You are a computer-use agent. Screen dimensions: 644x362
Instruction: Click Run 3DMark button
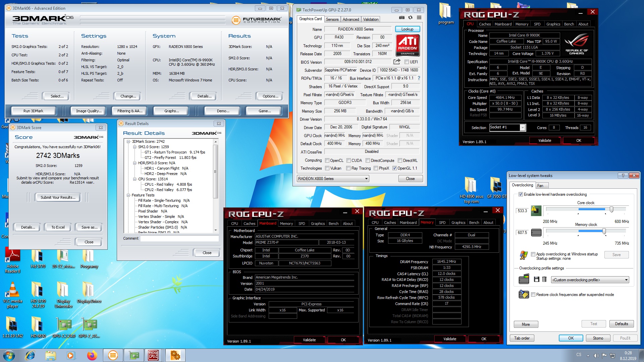(33, 111)
